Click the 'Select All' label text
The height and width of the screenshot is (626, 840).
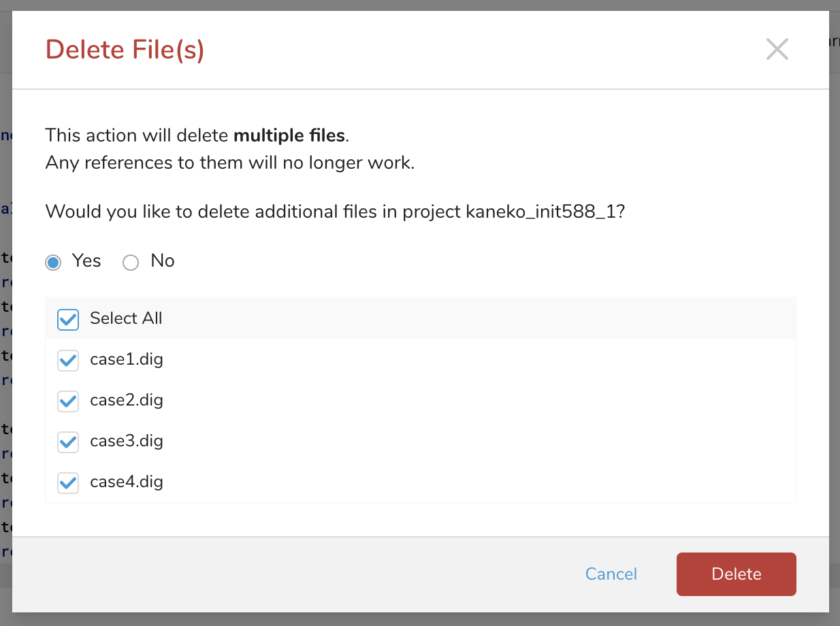click(x=126, y=318)
